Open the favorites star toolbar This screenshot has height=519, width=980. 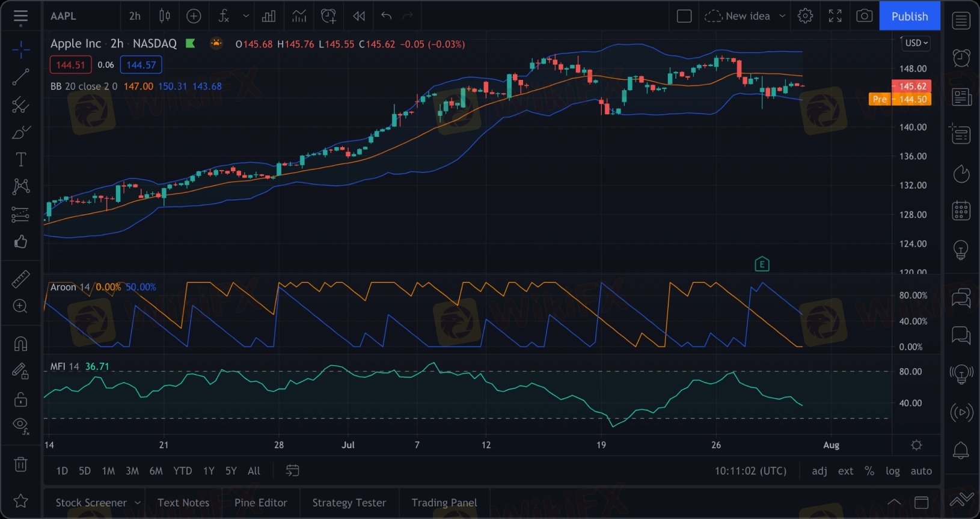(x=20, y=500)
